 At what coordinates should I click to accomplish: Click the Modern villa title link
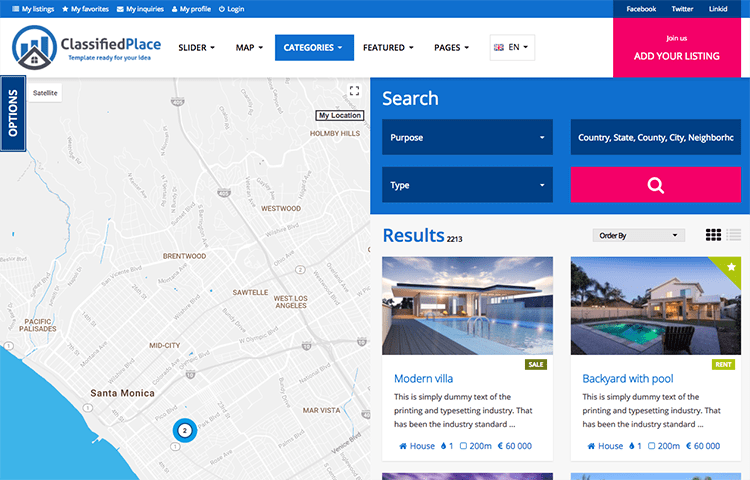click(423, 379)
